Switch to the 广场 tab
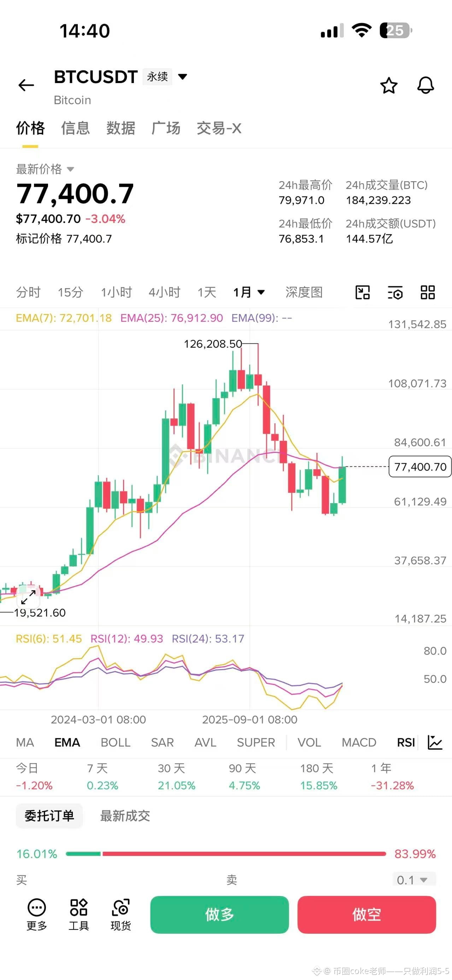The width and height of the screenshot is (452, 980). coord(166,128)
